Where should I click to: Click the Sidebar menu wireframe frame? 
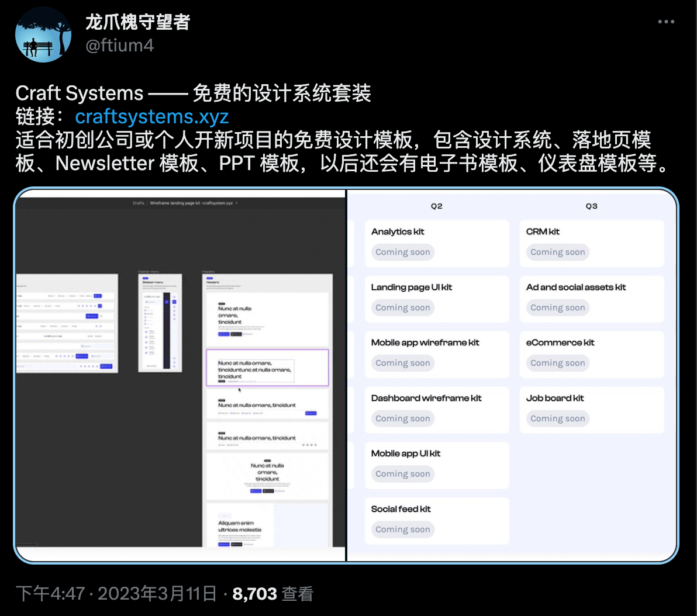(160, 323)
